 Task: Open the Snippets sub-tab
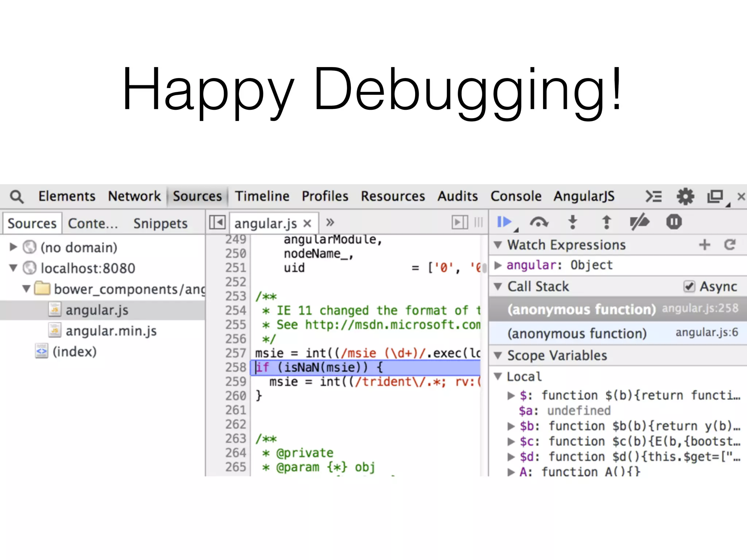pos(160,223)
